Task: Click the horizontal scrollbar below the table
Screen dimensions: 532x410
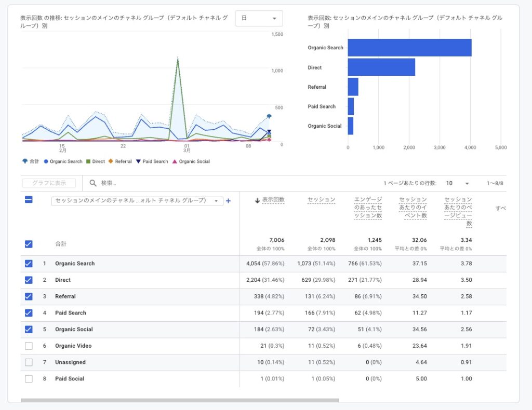Action: coord(179,400)
